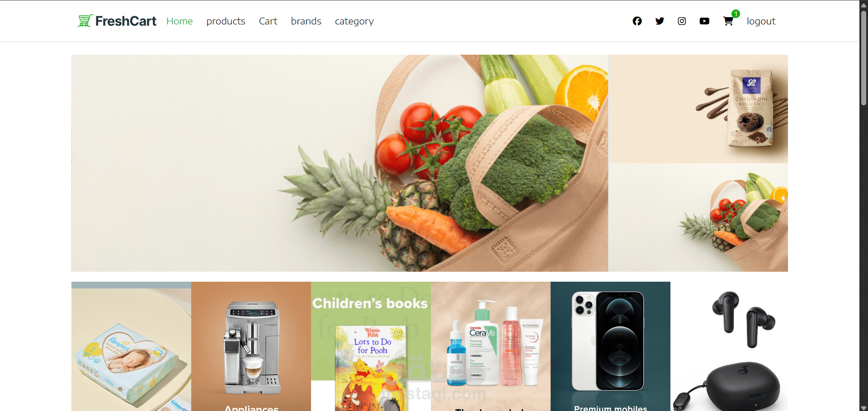The width and height of the screenshot is (868, 411).
Task: Open the Cart nav link
Action: [x=268, y=21]
